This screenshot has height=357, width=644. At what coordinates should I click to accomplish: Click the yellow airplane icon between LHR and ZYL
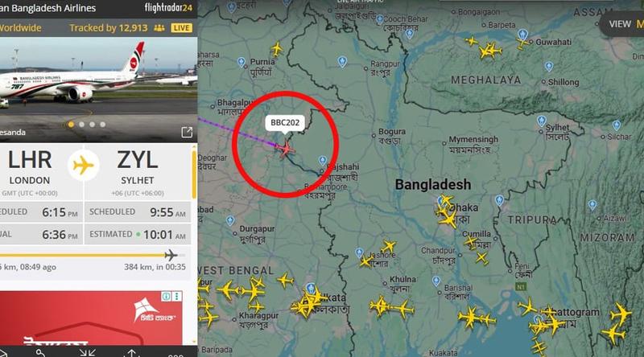(84, 166)
